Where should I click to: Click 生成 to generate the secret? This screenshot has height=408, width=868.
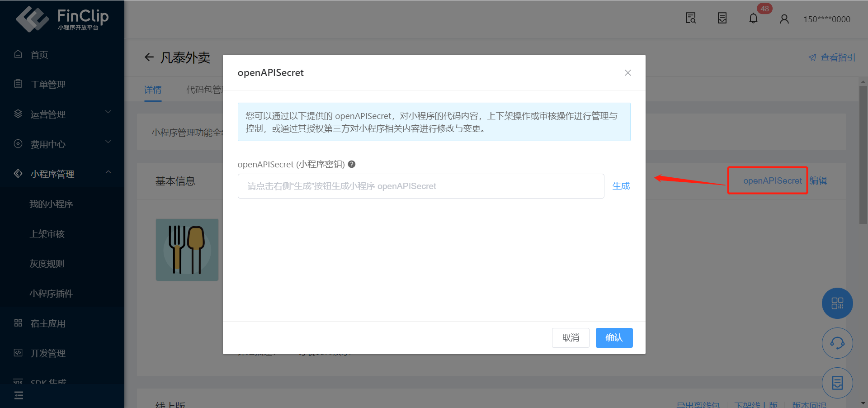pyautogui.click(x=621, y=186)
